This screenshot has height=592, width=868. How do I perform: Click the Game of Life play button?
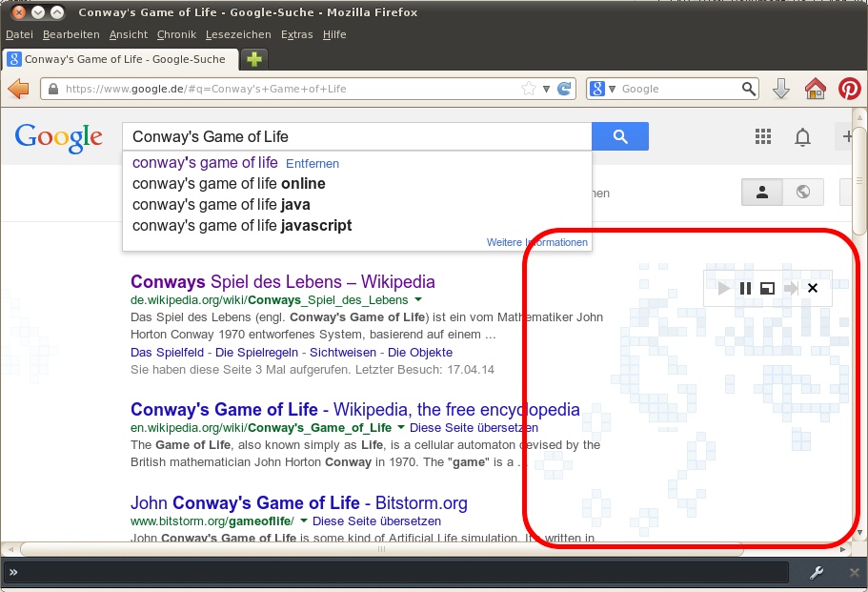tap(723, 288)
